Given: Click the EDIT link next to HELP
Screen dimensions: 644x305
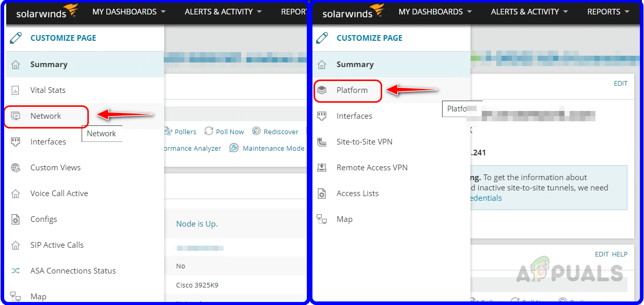Looking at the screenshot, I should click(602, 254).
